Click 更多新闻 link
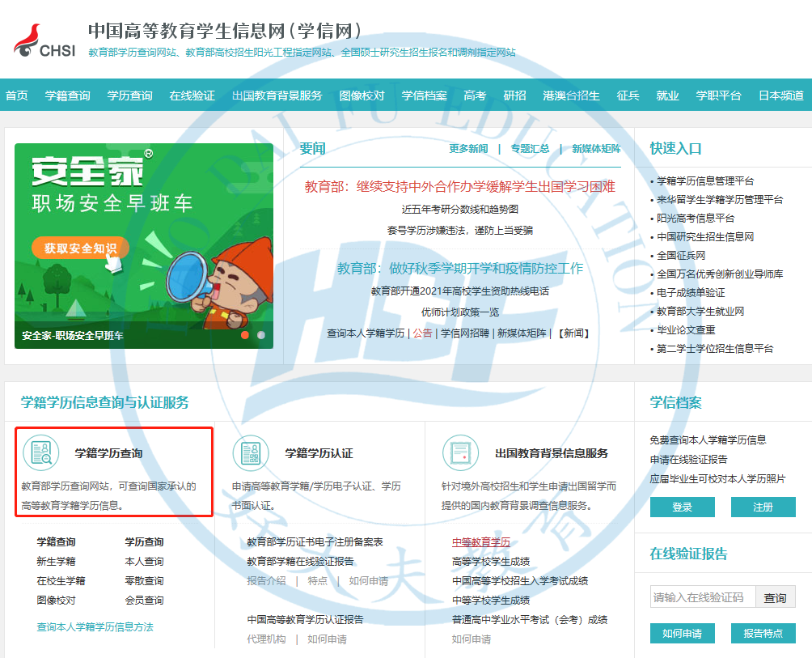The image size is (812, 658). [x=468, y=149]
